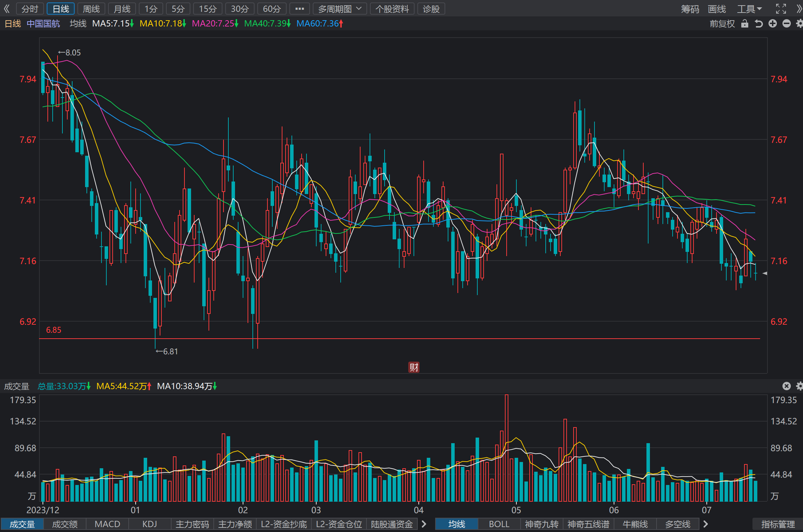Viewport: 803px width, 532px height.
Task: Click the undo arrow icon
Action: point(759,23)
